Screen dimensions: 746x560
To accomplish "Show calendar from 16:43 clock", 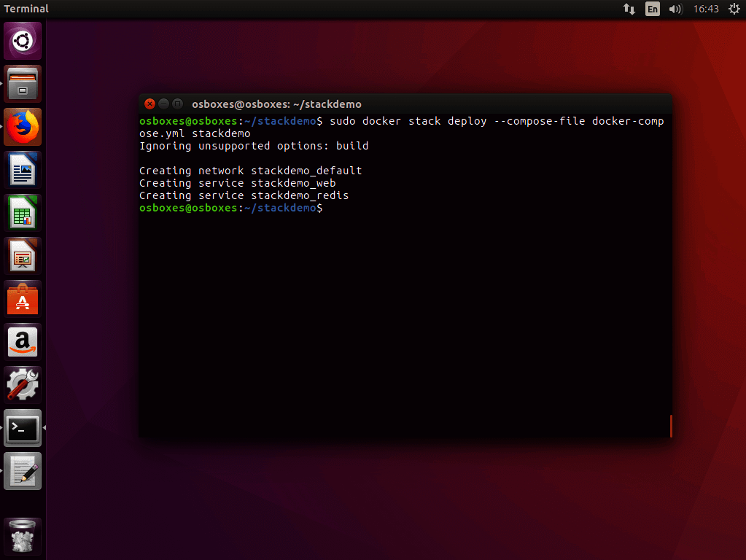I will (706, 9).
